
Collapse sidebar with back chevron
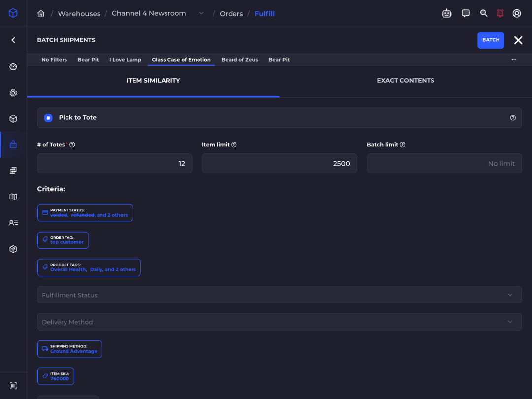point(13,40)
